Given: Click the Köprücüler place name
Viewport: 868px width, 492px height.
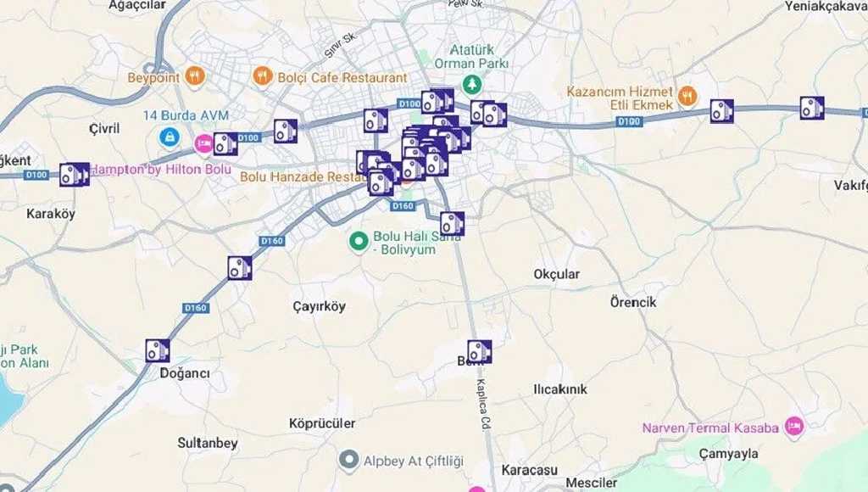Looking at the screenshot, I should [x=322, y=423].
